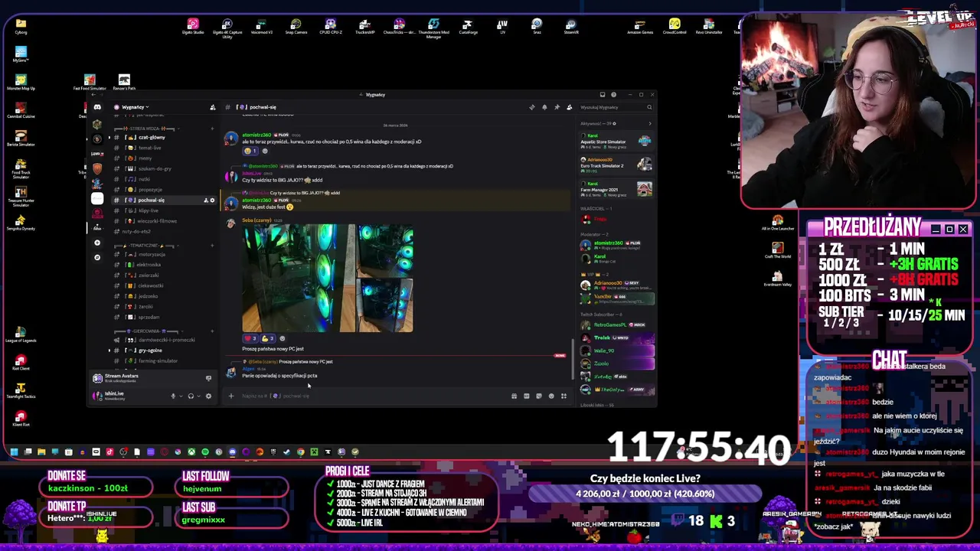Open the GIF picker button
This screenshot has width=980, height=551.
[527, 396]
